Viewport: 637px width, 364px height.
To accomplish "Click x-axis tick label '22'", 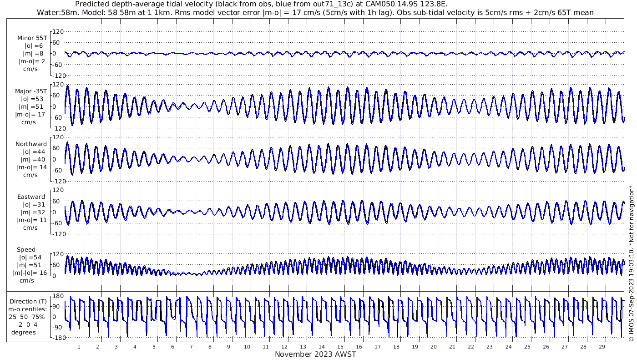I will point(471,347).
